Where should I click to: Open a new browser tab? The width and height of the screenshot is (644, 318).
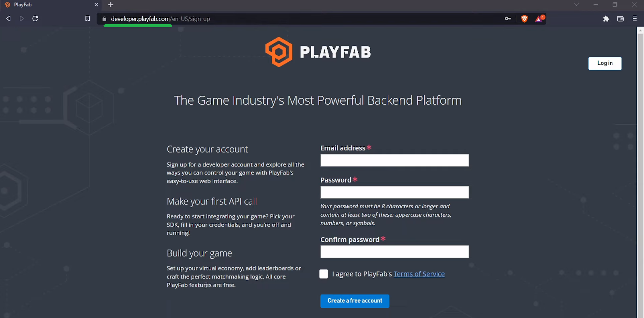111,5
